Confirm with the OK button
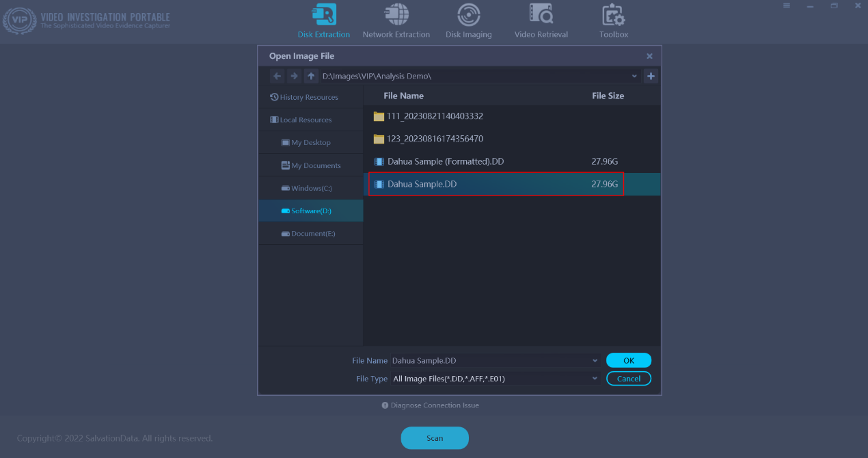Screen dimensions: 868x458 (629, 360)
